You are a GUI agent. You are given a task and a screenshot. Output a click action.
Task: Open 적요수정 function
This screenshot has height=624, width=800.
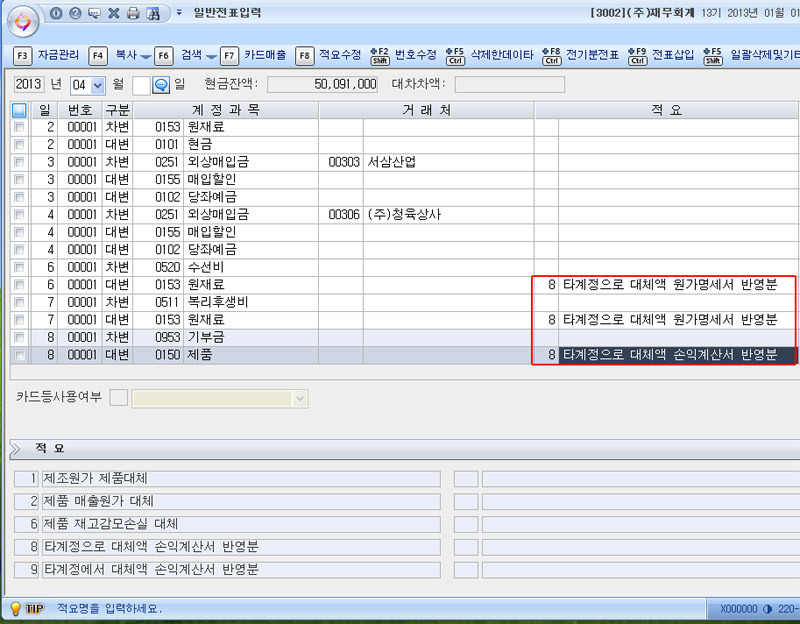point(340,55)
